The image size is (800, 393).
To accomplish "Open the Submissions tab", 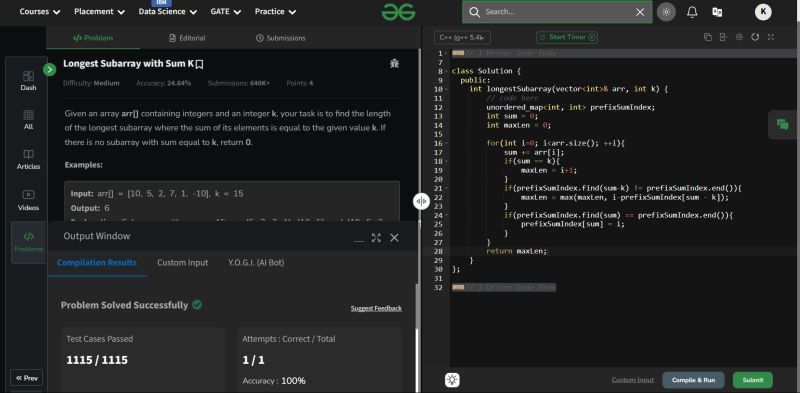I will [280, 38].
